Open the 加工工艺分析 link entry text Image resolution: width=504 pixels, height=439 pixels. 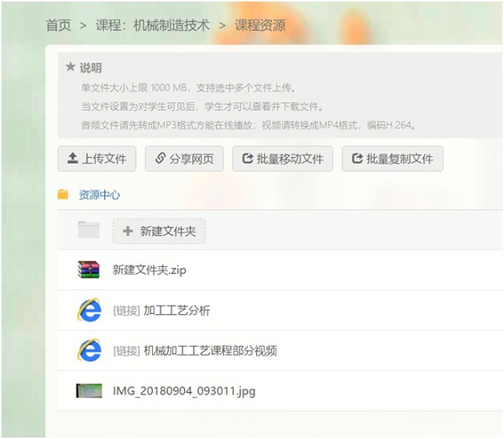pyautogui.click(x=176, y=311)
